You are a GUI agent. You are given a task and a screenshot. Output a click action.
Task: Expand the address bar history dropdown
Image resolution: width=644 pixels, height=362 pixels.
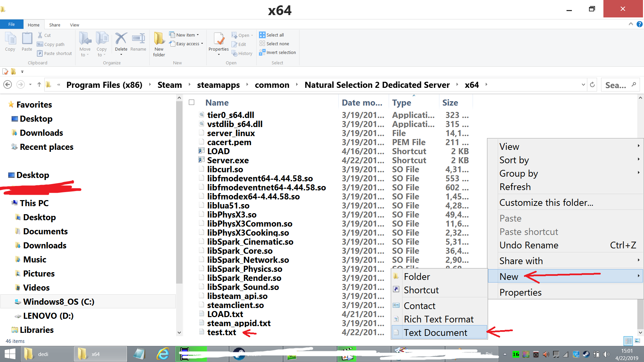(583, 85)
